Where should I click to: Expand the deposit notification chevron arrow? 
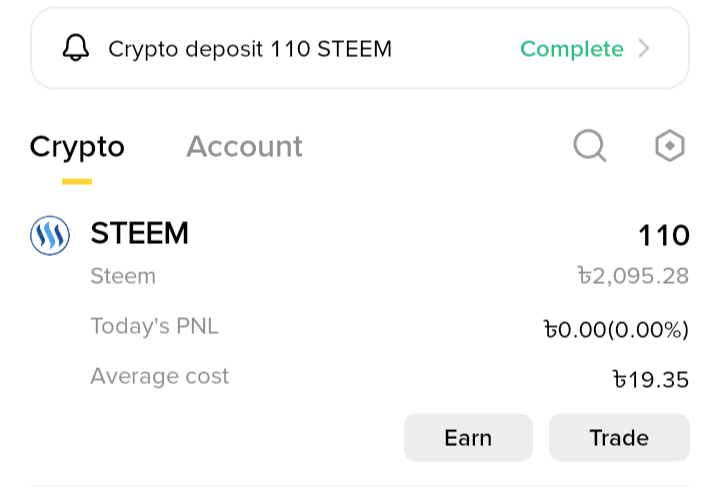click(644, 48)
